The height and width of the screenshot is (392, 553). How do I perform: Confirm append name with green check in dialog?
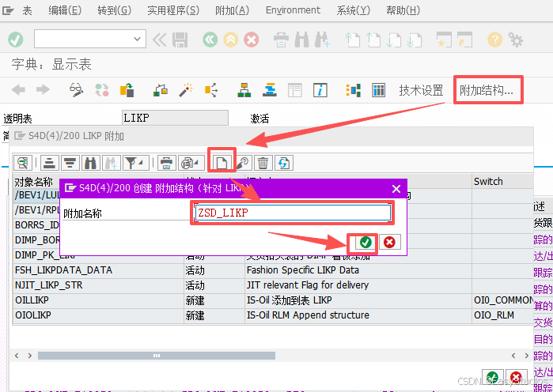pyautogui.click(x=366, y=242)
